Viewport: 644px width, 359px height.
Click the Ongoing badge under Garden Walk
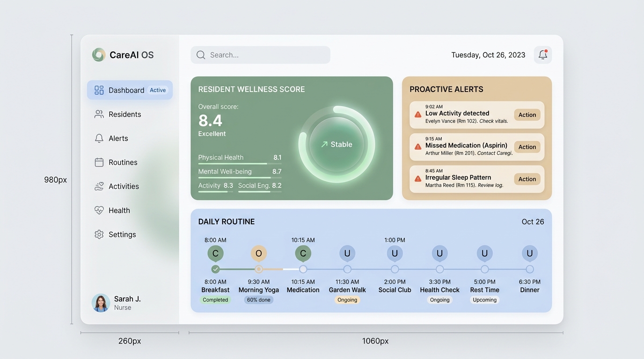coord(347,300)
